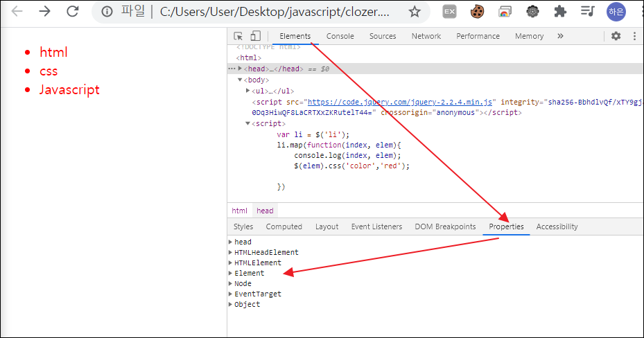Click the address bar URL text
Image resolution: width=644 pixels, height=338 pixels.
275,12
